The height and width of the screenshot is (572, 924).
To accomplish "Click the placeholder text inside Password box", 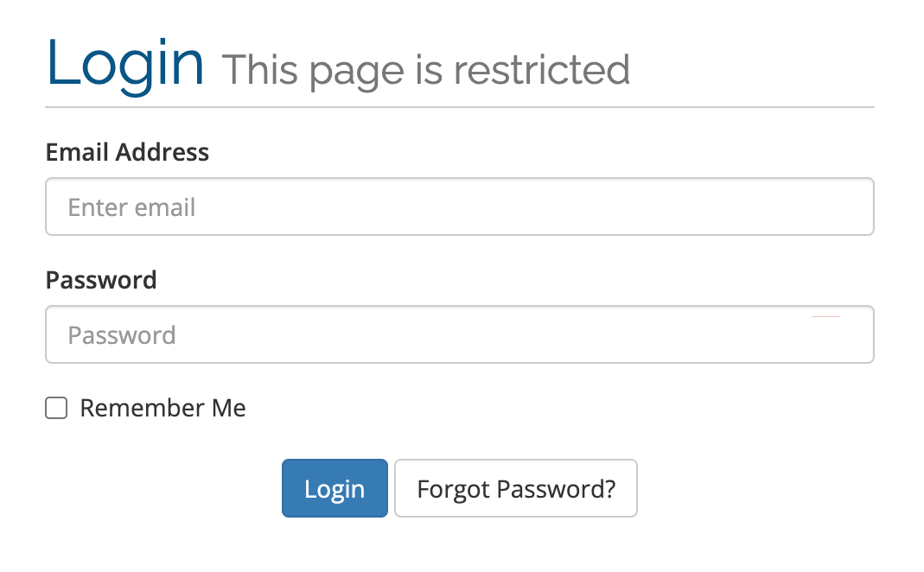I will [122, 334].
